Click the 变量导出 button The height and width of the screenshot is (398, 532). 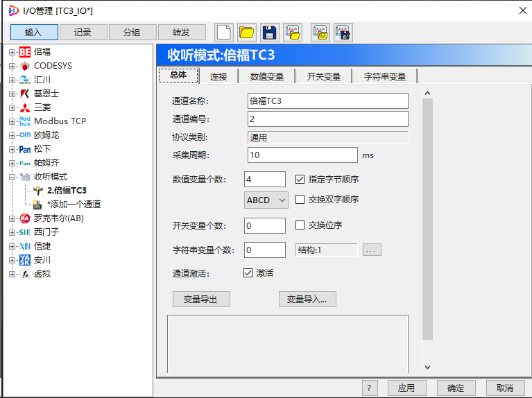coord(201,300)
